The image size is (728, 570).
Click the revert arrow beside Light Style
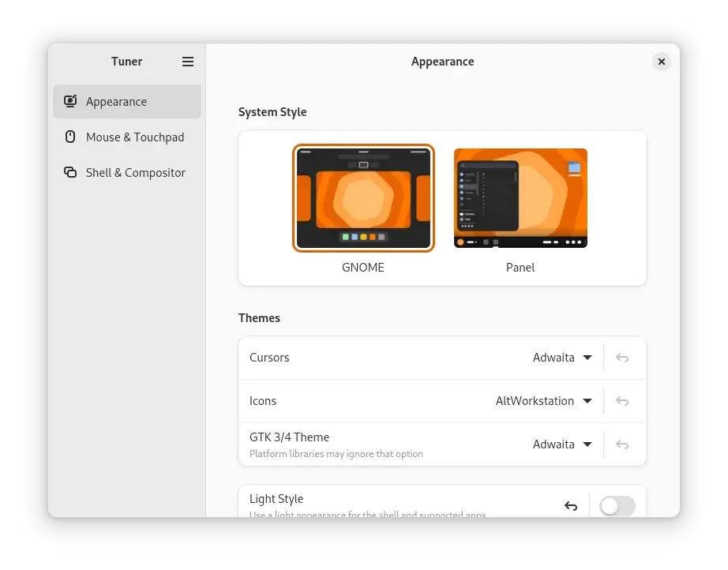[x=571, y=505]
